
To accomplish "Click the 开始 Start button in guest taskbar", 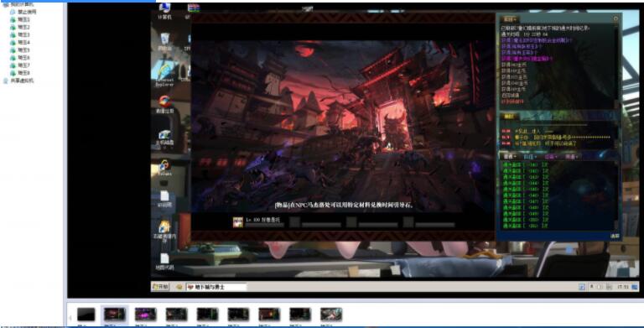I will (161, 287).
